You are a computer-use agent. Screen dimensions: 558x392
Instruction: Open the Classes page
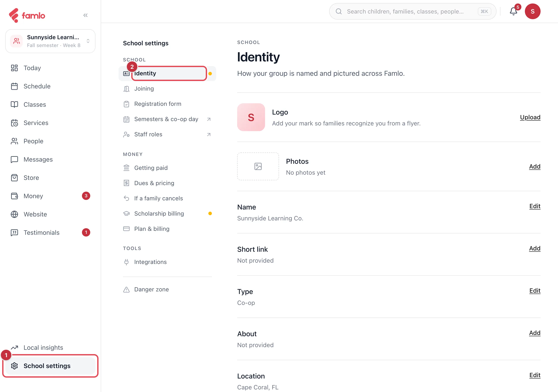(x=50, y=105)
